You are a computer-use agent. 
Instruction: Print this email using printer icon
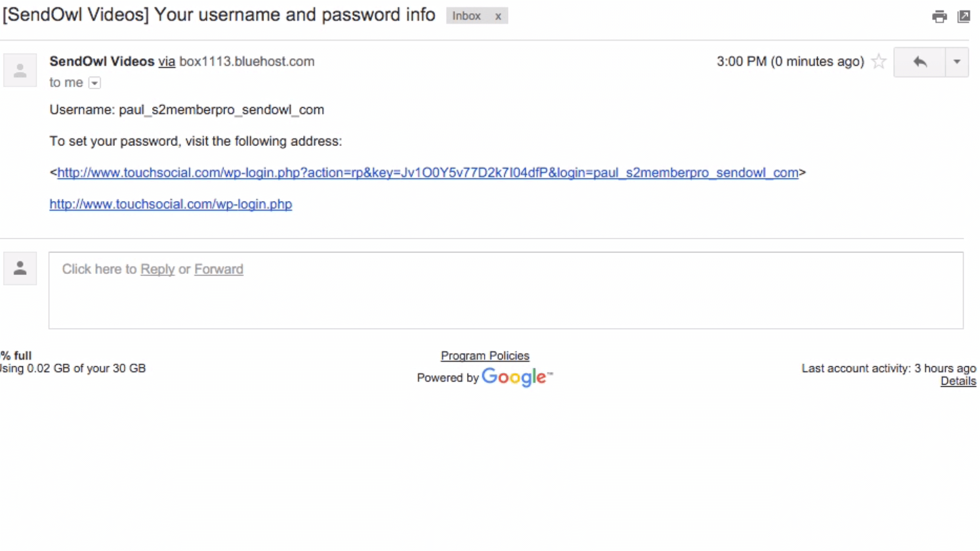[x=939, y=17]
